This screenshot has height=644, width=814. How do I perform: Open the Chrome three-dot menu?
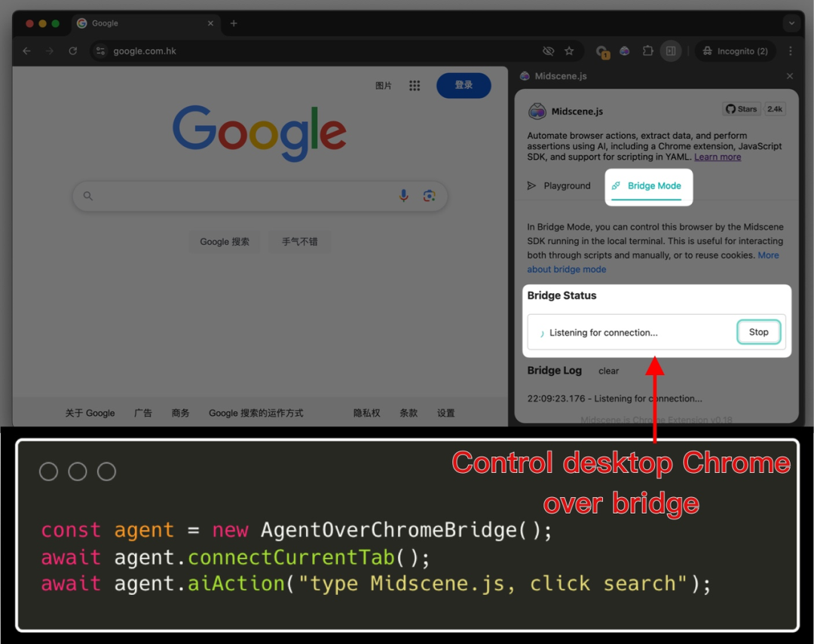click(791, 51)
